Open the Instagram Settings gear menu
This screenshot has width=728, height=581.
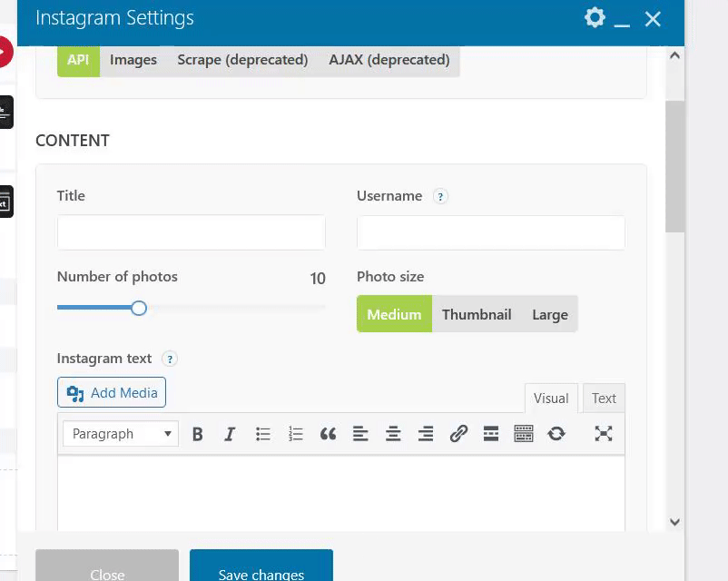point(595,17)
